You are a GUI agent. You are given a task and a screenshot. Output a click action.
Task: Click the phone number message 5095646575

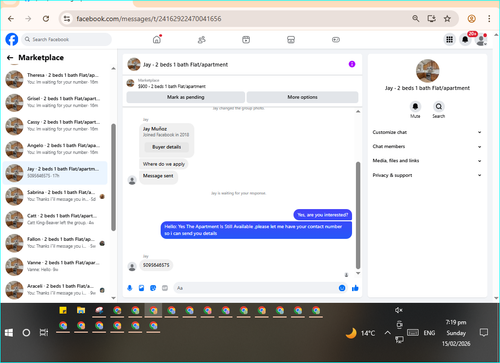(x=156, y=265)
